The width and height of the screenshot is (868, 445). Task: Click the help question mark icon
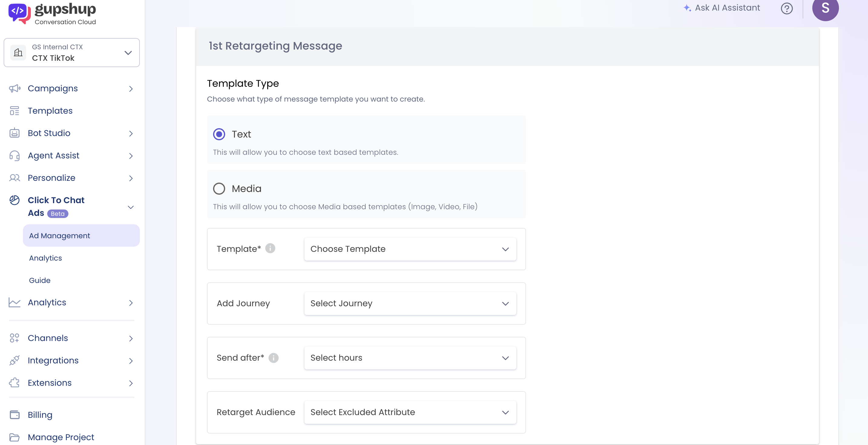[x=787, y=8]
